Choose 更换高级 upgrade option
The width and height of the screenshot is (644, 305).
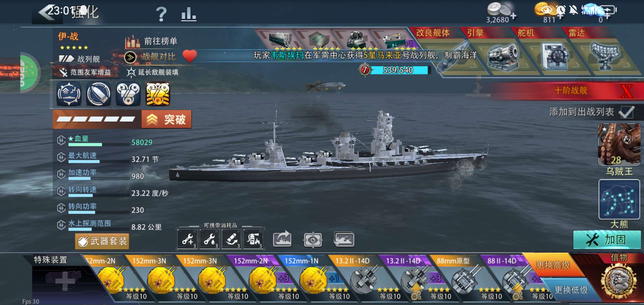click(x=552, y=265)
